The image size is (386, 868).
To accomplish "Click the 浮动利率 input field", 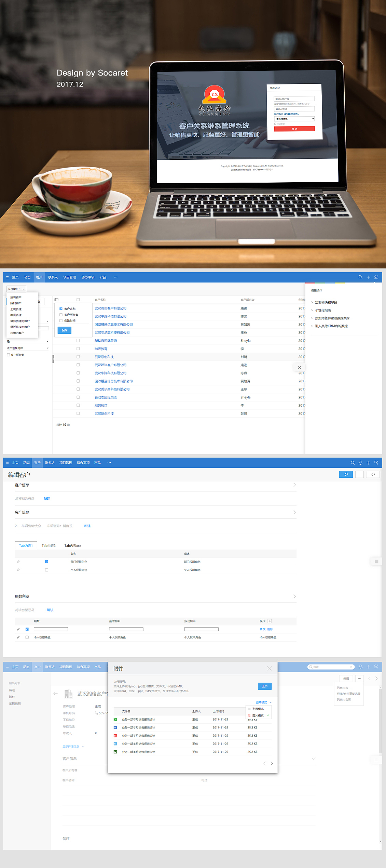I will pos(201,629).
